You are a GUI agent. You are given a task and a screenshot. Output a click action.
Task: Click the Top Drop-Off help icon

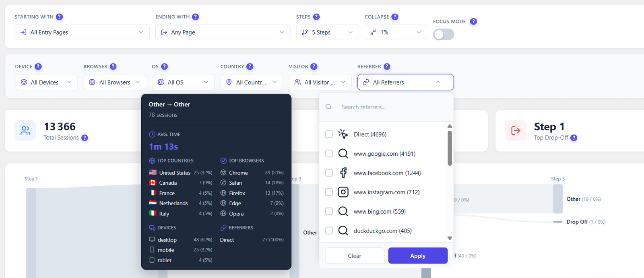click(574, 138)
